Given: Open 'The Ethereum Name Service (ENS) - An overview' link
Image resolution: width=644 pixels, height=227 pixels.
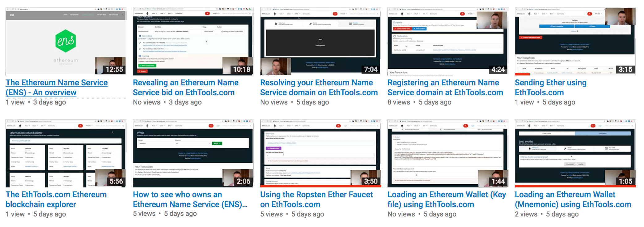Looking at the screenshot, I should point(57,88).
